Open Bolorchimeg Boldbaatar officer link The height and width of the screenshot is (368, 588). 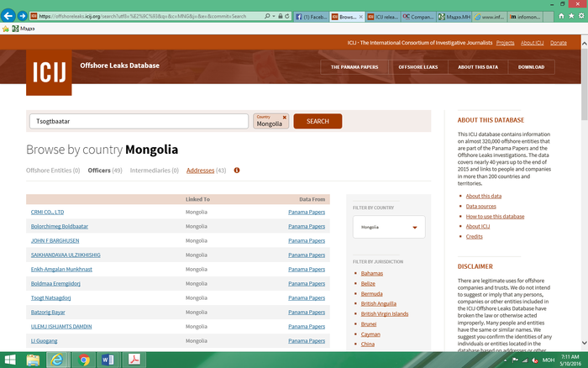coord(60,226)
